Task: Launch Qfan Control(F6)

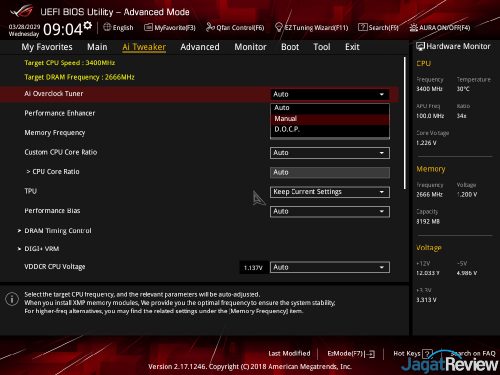Action: point(235,28)
